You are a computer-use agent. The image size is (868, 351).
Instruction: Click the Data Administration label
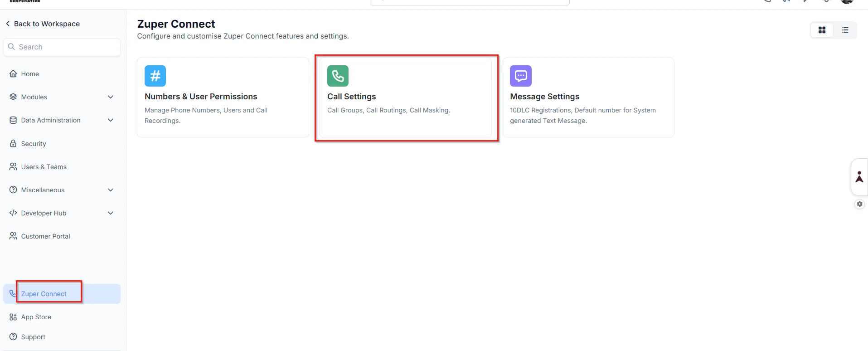51,120
